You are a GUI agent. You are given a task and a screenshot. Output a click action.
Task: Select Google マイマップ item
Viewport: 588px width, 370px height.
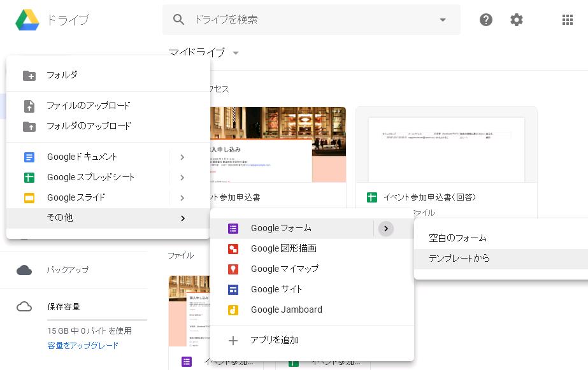tap(312, 269)
